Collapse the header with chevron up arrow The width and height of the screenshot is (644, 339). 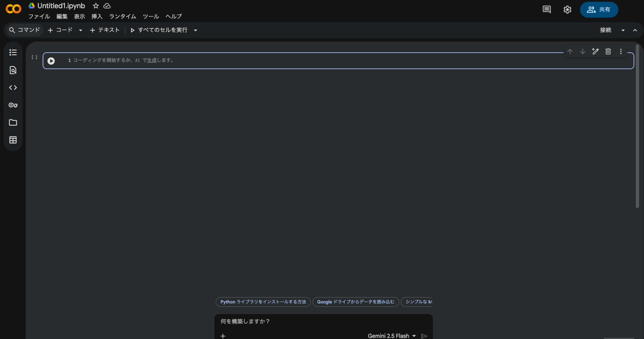[635, 30]
